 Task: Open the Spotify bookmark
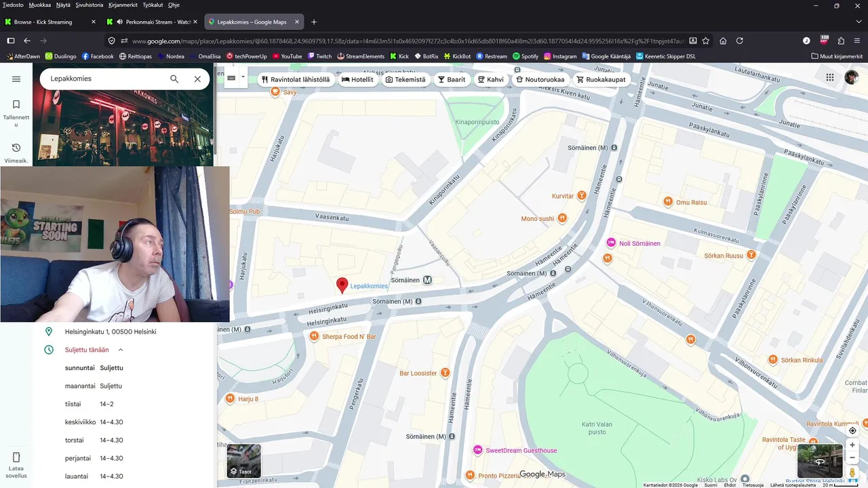tap(526, 56)
